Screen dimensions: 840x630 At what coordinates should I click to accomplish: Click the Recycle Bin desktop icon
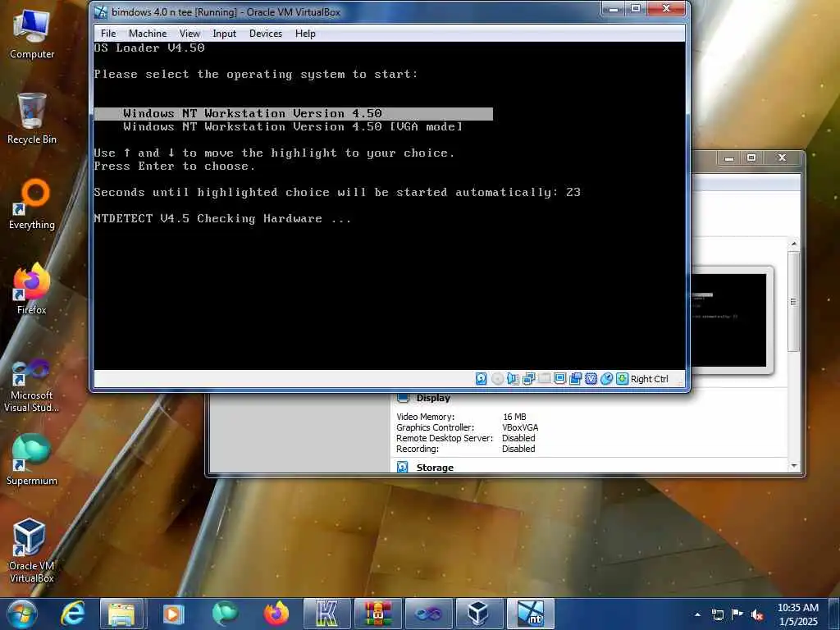coord(32,118)
